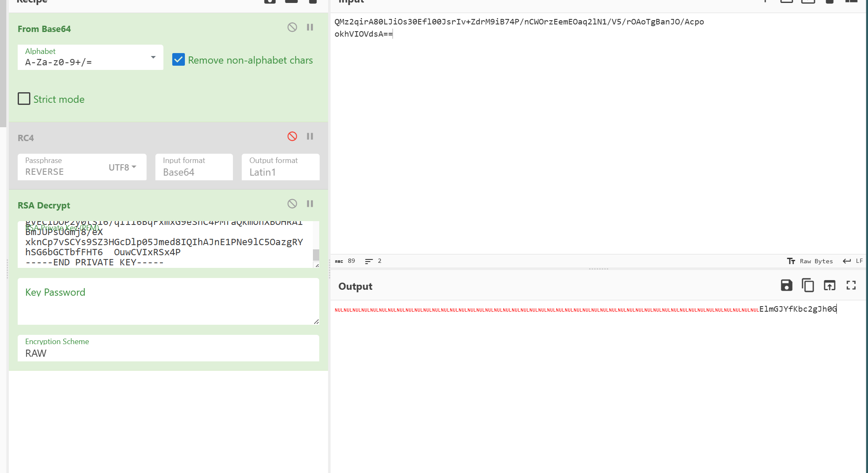
Task: Enable Strict mode checkbox
Action: coord(24,99)
